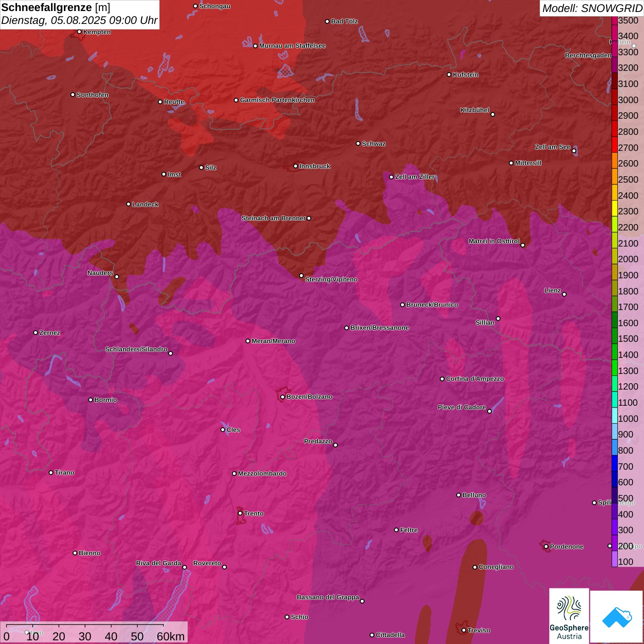Click the Cortina d'Ampezzo label
644x644 pixels.
pos(475,379)
